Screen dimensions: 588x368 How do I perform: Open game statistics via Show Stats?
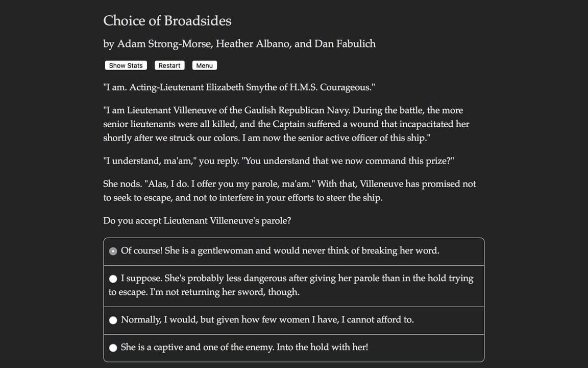[126, 65]
